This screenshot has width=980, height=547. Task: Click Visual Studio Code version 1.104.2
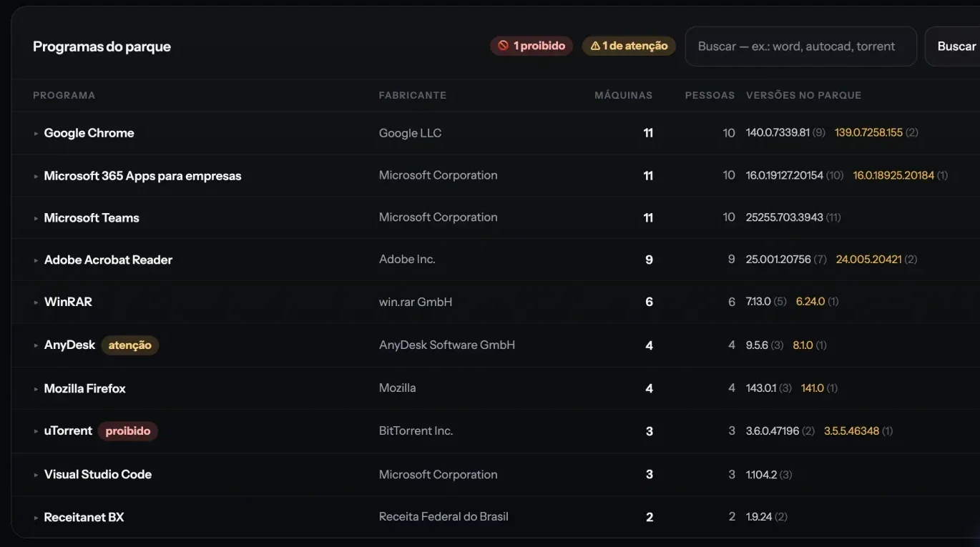pos(761,475)
